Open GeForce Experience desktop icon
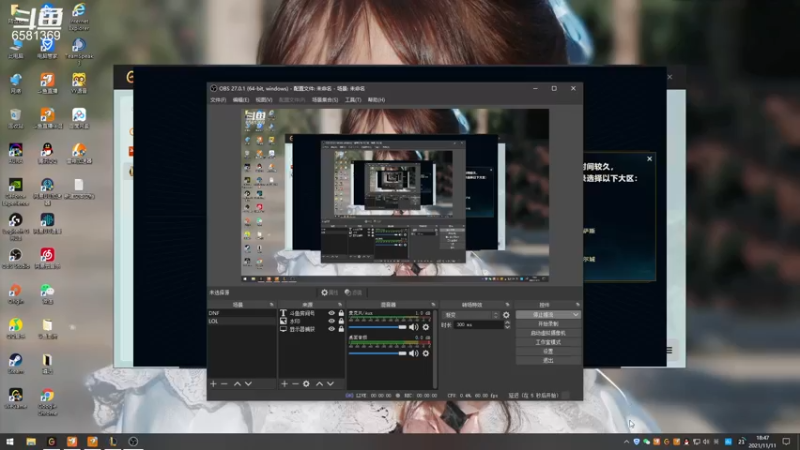 pyautogui.click(x=15, y=191)
